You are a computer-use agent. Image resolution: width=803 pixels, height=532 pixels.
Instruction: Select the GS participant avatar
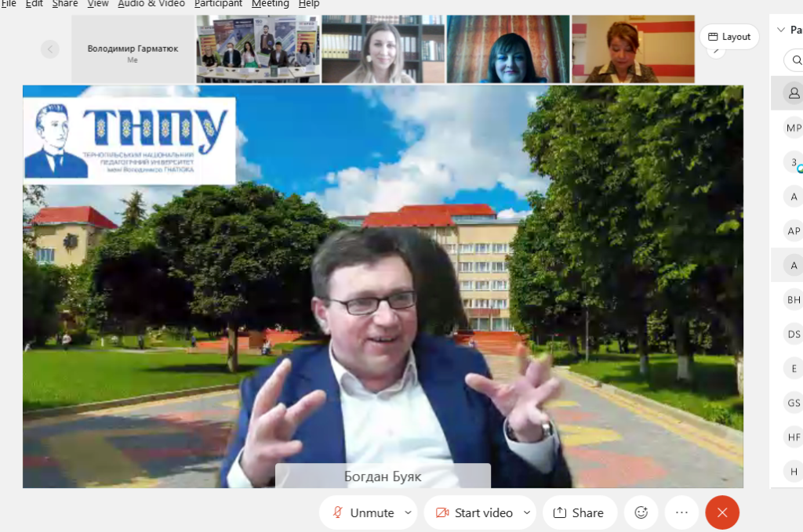(x=794, y=403)
